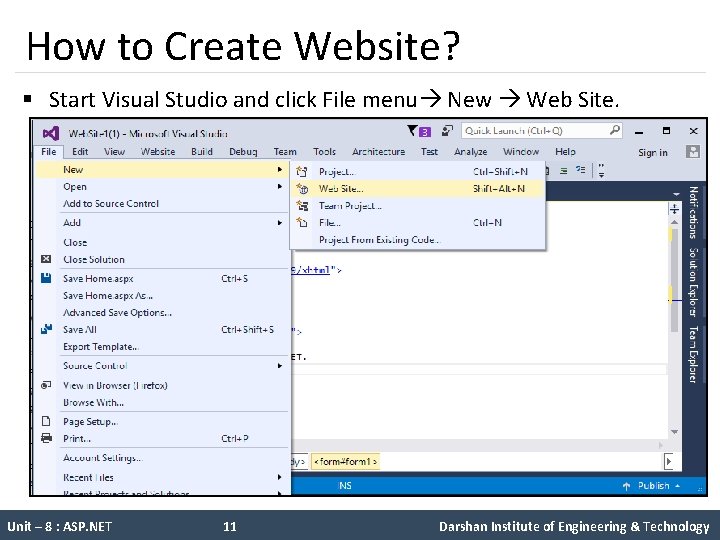Expand the Source Control submenu arrow
The image size is (720, 540).
(280, 366)
